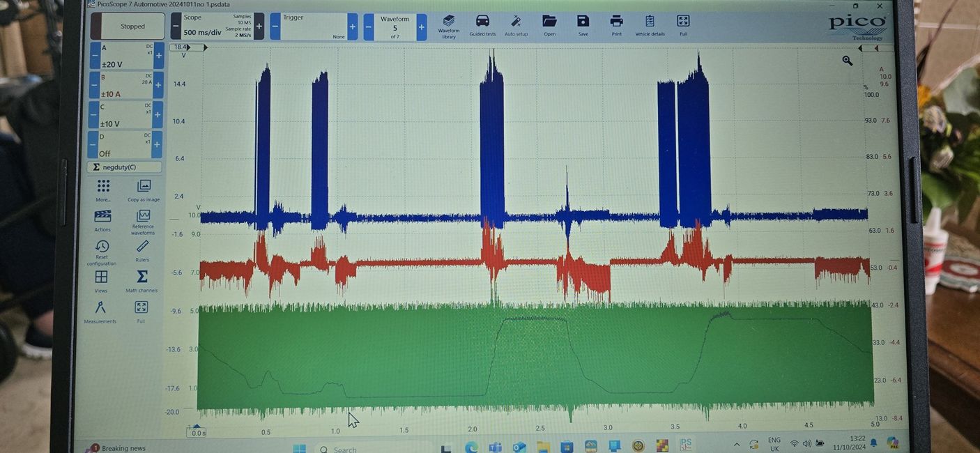
Task: Decrease Channel B input range
Action: tap(93, 85)
